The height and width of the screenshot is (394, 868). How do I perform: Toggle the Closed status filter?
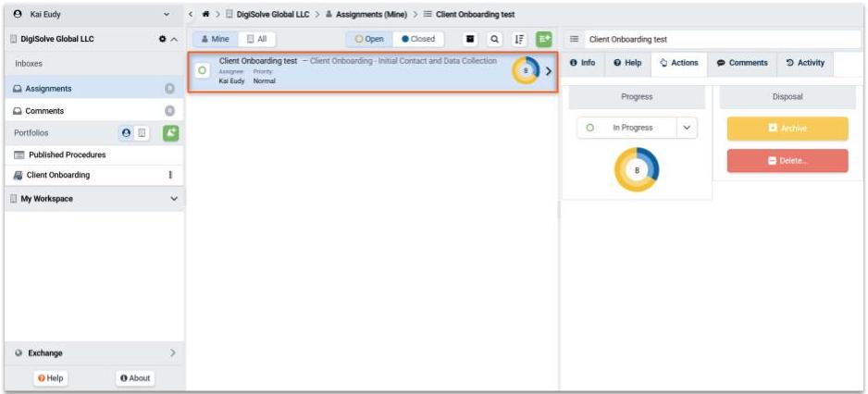418,40
